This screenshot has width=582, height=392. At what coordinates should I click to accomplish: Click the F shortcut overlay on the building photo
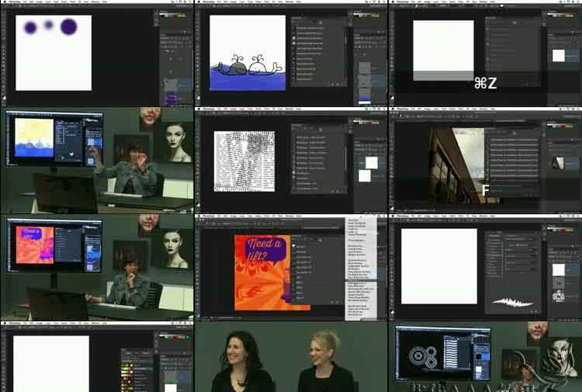(x=485, y=189)
